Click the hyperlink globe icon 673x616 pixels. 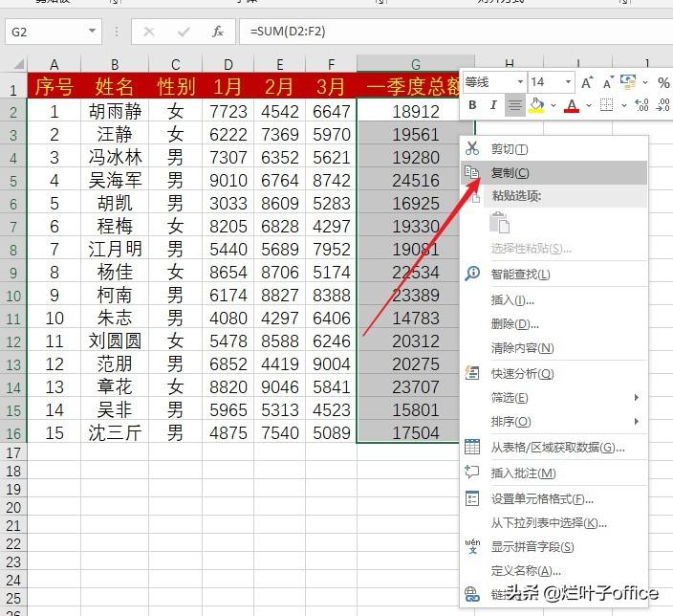[x=472, y=595]
